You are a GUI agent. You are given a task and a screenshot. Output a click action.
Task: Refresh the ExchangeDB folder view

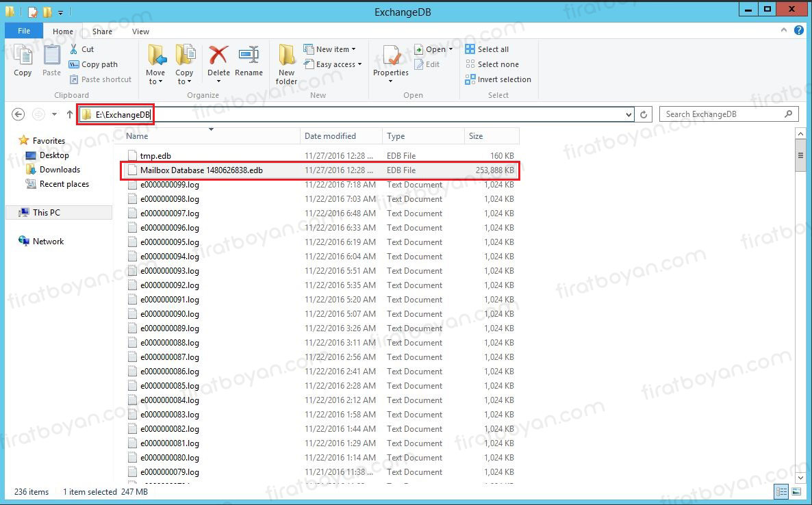(644, 114)
